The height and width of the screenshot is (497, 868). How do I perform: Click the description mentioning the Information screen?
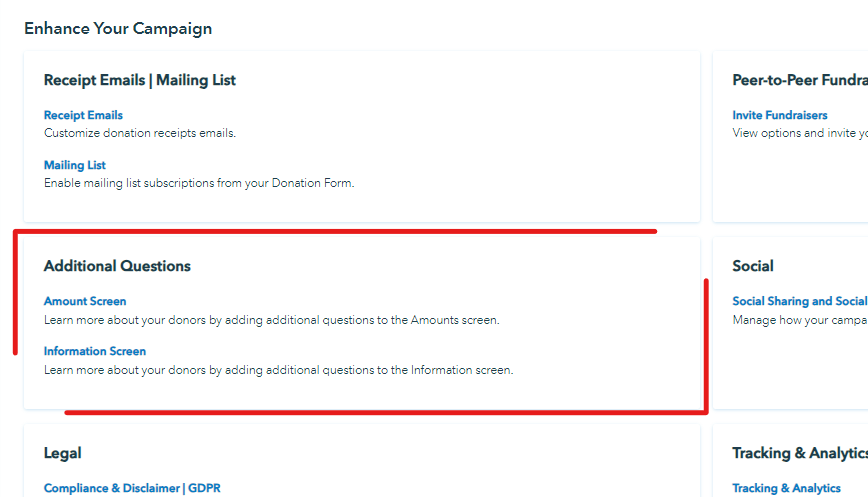tap(278, 370)
